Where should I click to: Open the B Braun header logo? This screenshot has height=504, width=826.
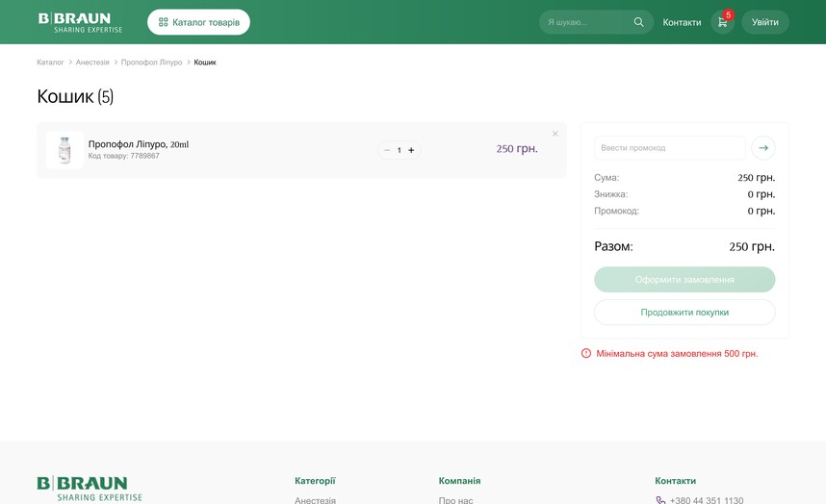(x=80, y=23)
